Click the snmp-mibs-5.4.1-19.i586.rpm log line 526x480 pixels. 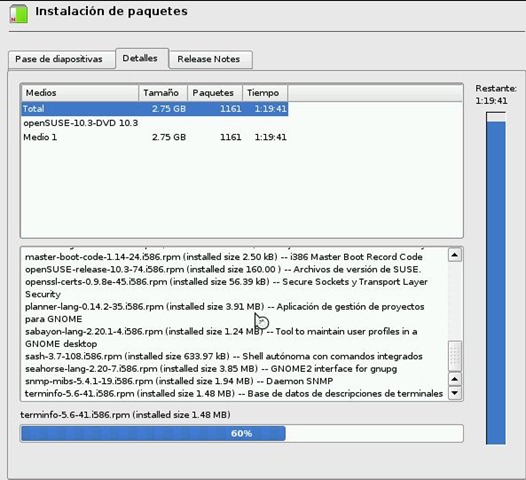(x=179, y=381)
